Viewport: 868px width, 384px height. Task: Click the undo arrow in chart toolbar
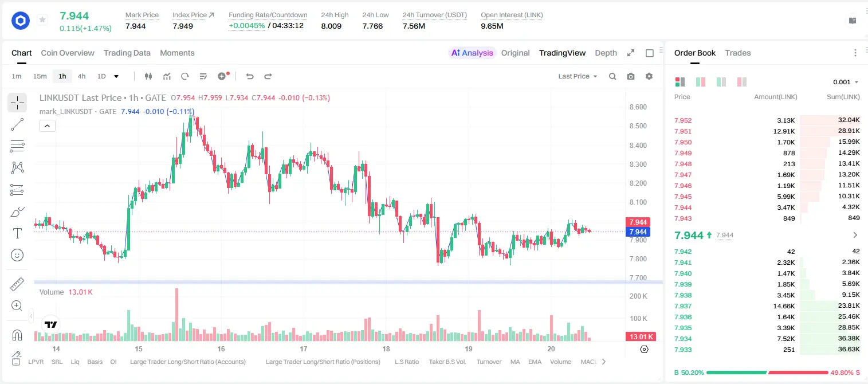(250, 76)
